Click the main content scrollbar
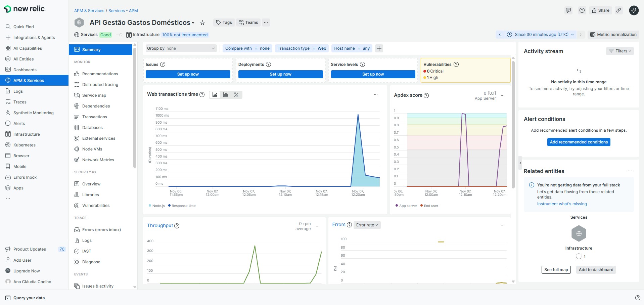Screen dimensions: 644x305 (513, 124)
